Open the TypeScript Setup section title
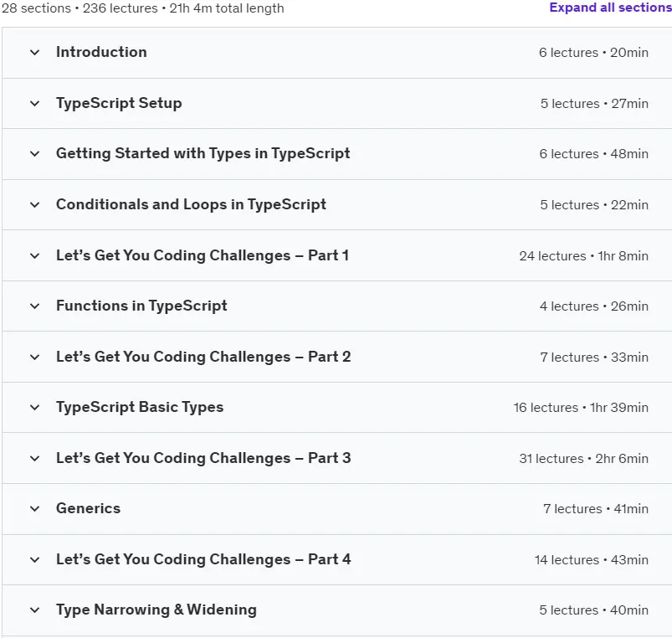This screenshot has height=638, width=672. click(119, 103)
